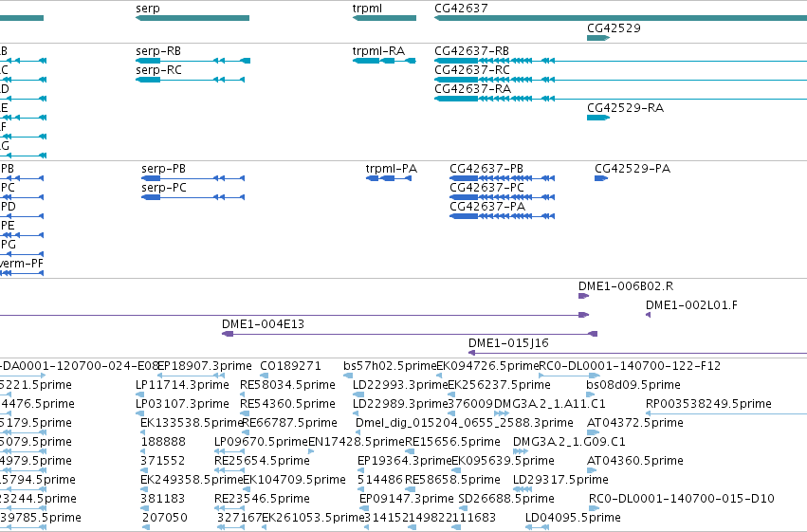Screen dimensions: 807x532
Task: Click the EK261053.5prime EST label
Action: 313,518
